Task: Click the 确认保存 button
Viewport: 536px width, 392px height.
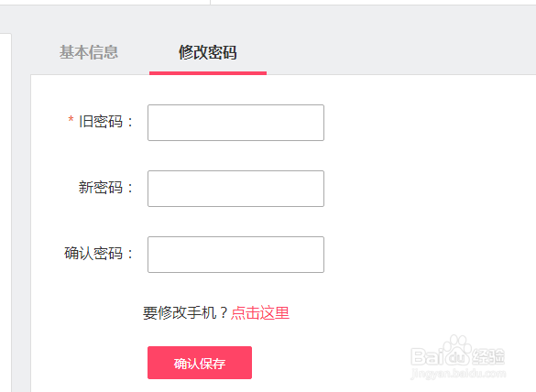Action: (x=200, y=363)
